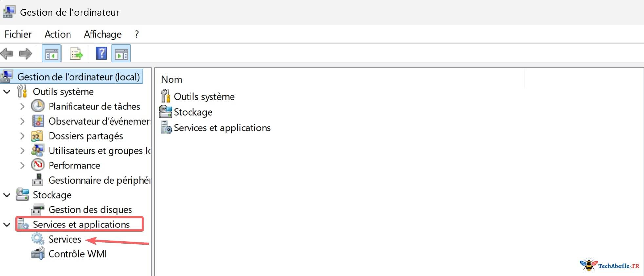Open the Fichier menu
The height and width of the screenshot is (276, 644).
(18, 34)
